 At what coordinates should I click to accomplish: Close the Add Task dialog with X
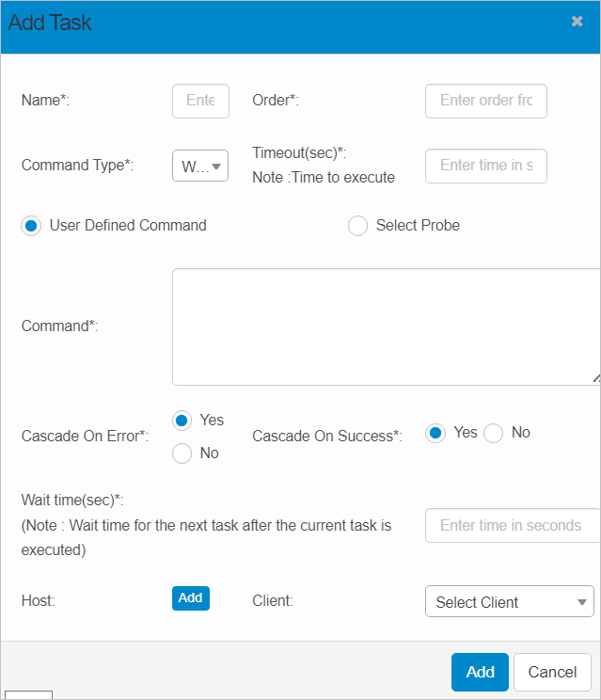click(x=577, y=22)
